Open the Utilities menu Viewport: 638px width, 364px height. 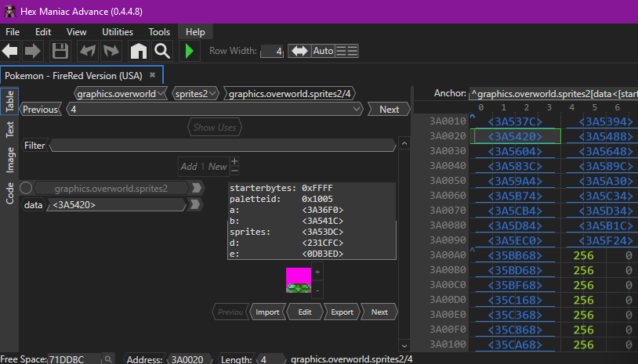click(x=118, y=32)
